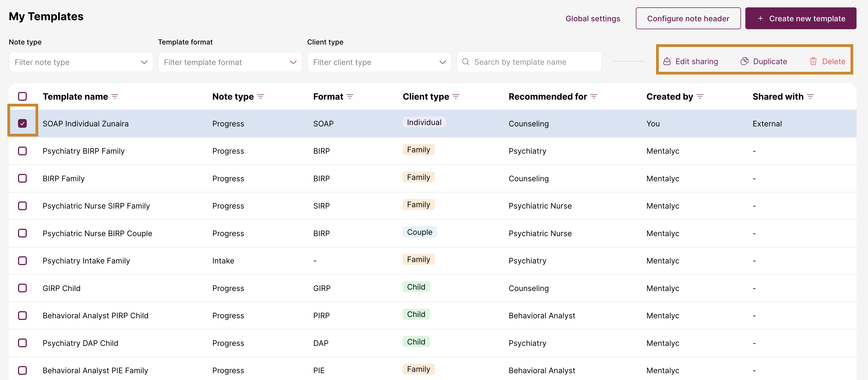
Task: Open Global settings link
Action: coord(592,19)
